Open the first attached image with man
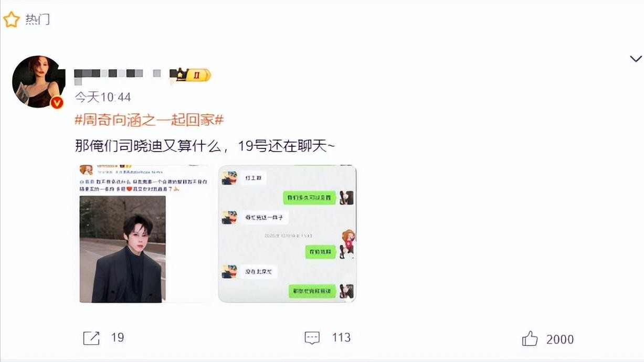Viewport: 644px width, 362px height. (x=146, y=233)
